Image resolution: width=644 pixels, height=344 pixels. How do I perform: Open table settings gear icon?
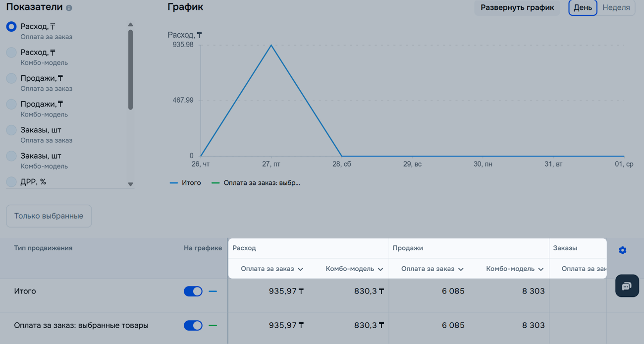[x=622, y=250]
